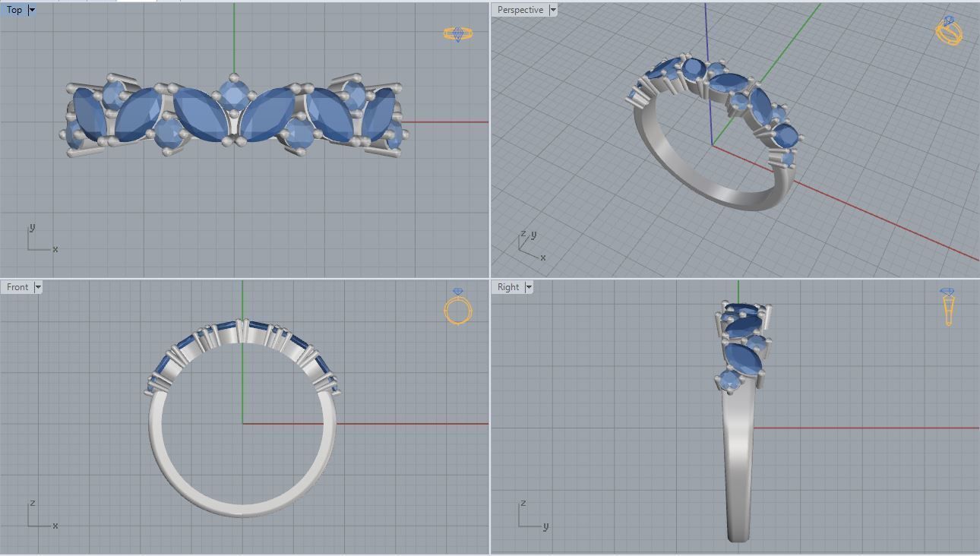Open the Front viewport dropdown arrow
The image size is (980, 556).
pos(38,287)
